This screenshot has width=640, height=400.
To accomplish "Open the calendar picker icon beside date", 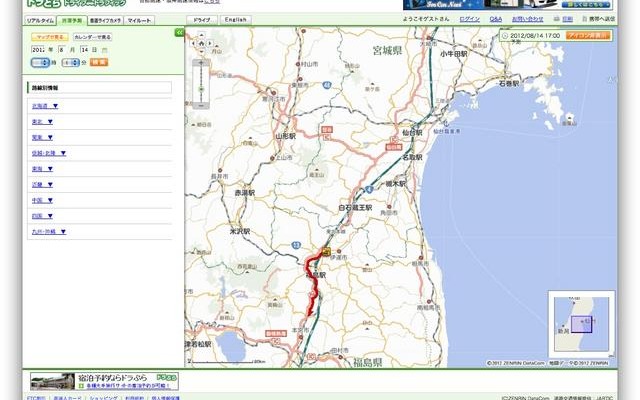I will (105, 48).
